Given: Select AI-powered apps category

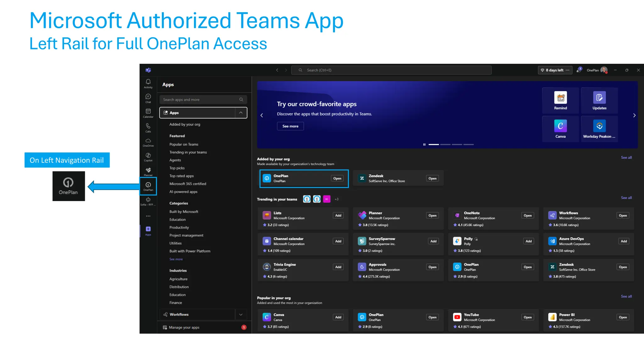Looking at the screenshot, I should (183, 192).
